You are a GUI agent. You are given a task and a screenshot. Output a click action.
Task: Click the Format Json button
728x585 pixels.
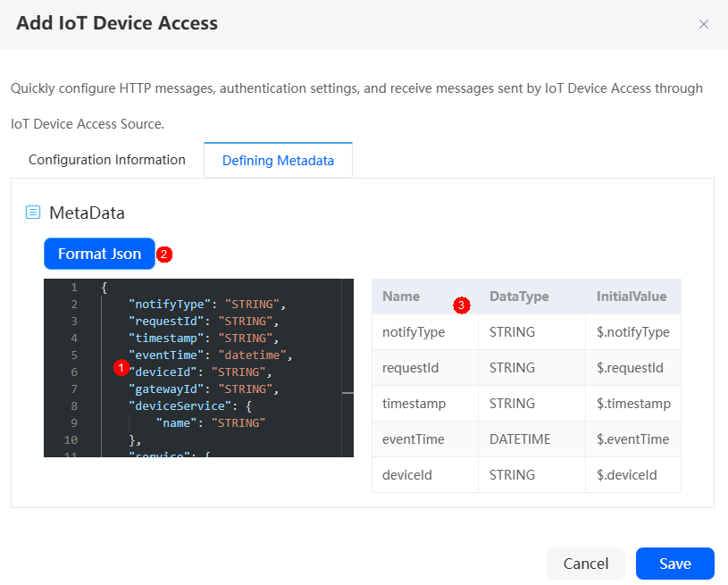tap(99, 254)
